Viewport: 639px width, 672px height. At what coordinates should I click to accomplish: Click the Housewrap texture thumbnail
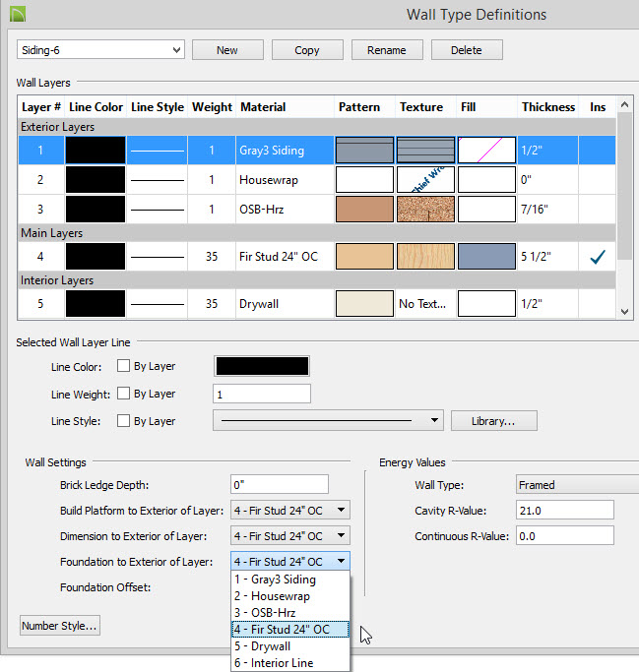[426, 180]
